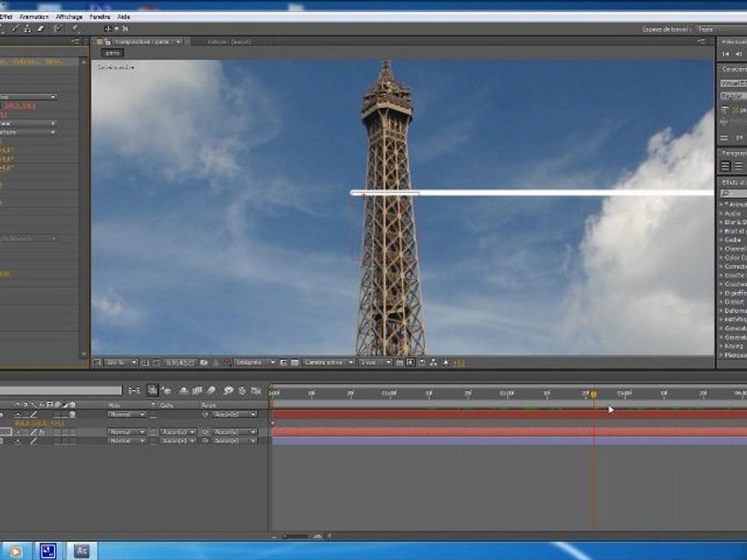Open the 1 vue view layout dropdown

coord(375,362)
